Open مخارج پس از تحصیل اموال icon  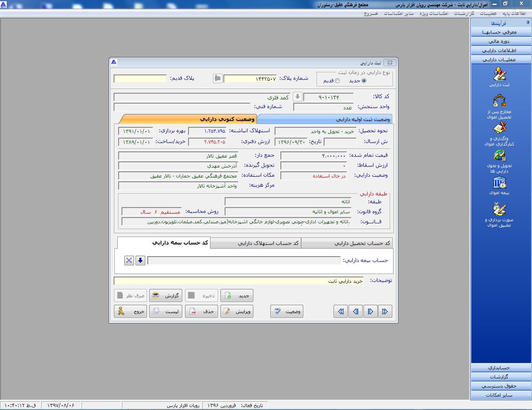pos(499,106)
